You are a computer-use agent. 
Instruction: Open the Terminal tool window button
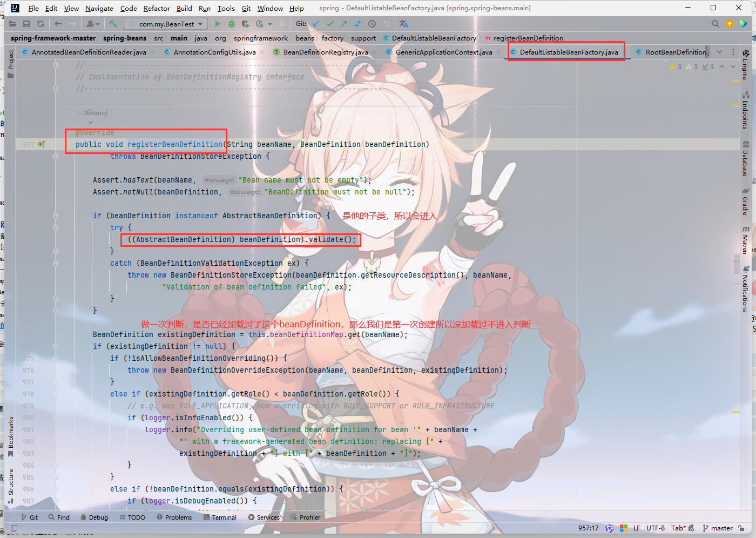[220, 517]
